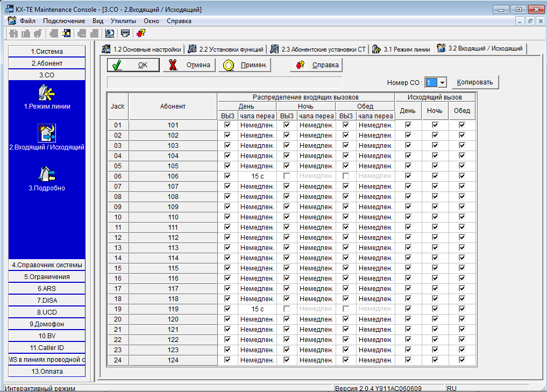Open Night delay cell for extension 108
Viewport: 547px width, 392px height.
click(x=316, y=197)
